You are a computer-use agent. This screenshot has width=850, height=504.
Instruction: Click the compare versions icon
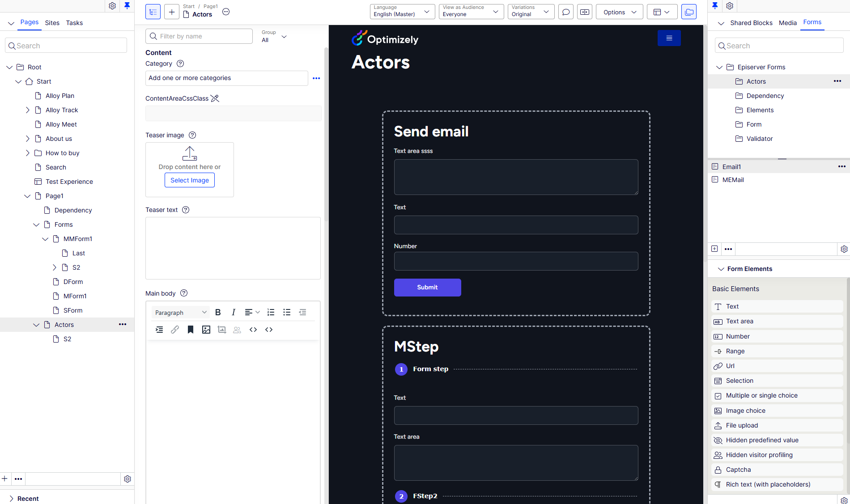tap(585, 12)
